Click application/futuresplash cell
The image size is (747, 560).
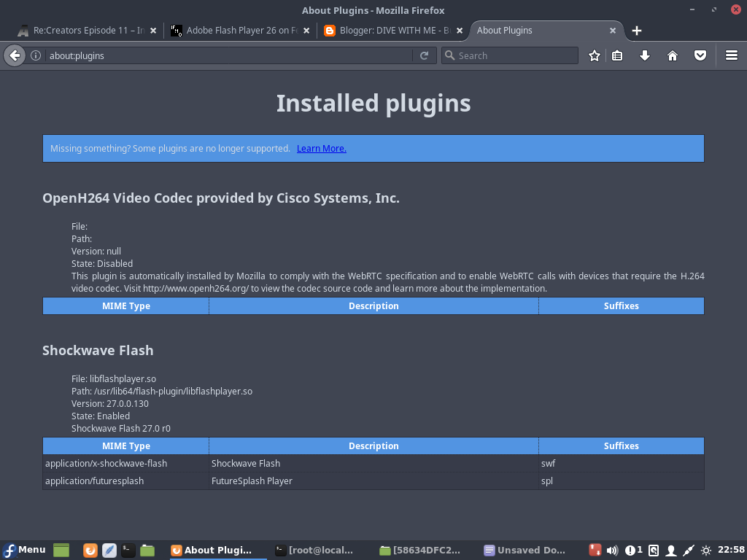pyautogui.click(x=125, y=481)
